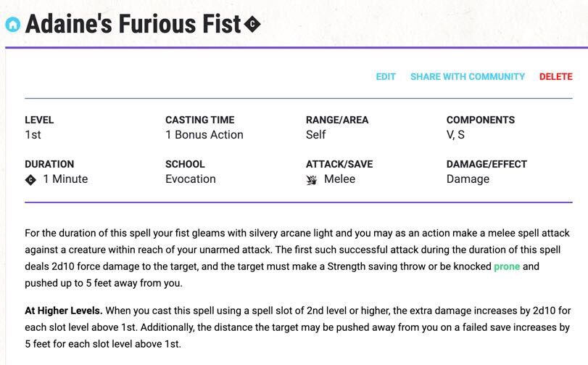
Task: Click the melee attack icon under Attack/Save
Action: [312, 179]
